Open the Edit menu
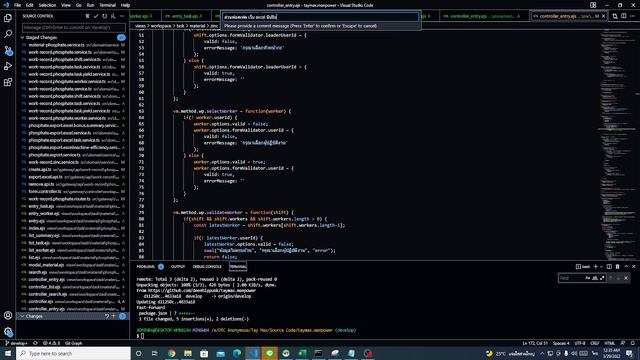The height and width of the screenshot is (360, 640). point(30,5)
